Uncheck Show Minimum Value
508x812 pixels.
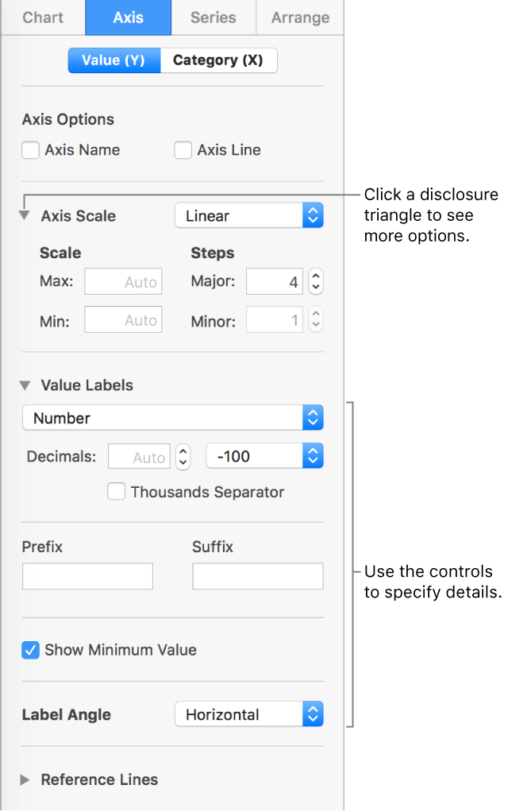pyautogui.click(x=29, y=650)
